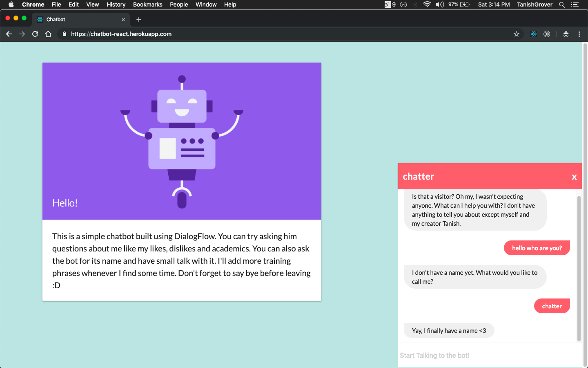
Task: Select the Chatbot browser tab
Action: (x=81, y=20)
